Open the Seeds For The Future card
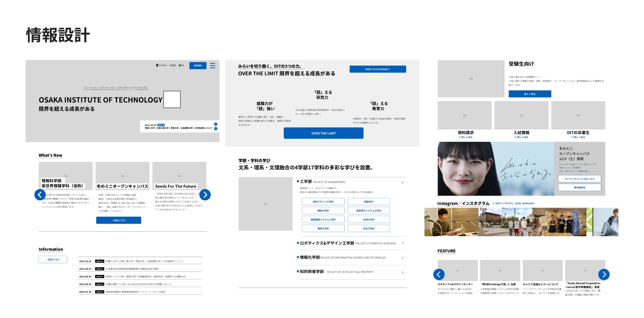The image size is (644, 318). [x=179, y=187]
